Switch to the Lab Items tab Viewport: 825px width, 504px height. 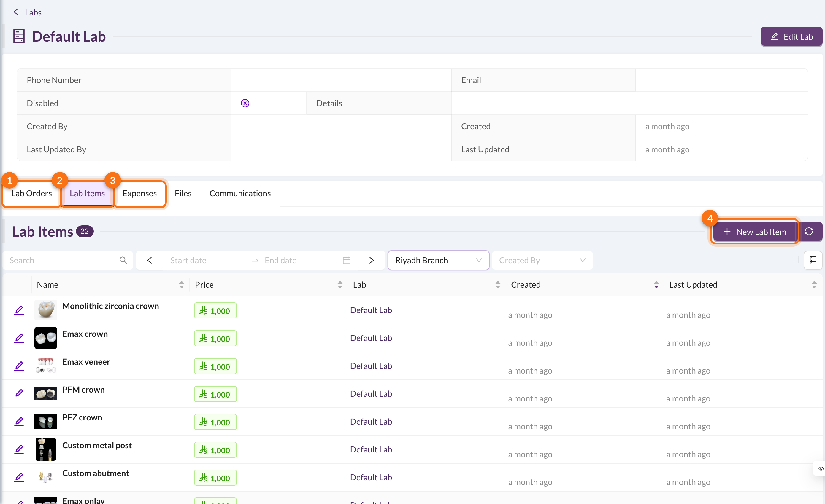pos(87,193)
